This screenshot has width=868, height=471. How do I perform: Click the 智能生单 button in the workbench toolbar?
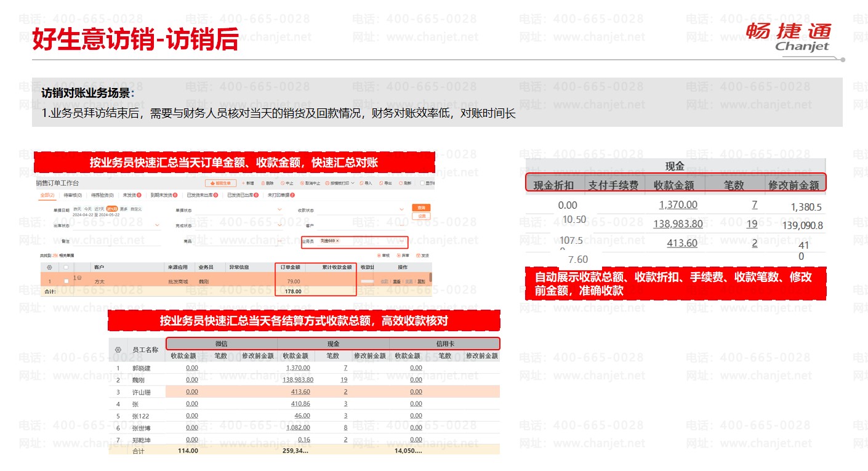coord(221,183)
